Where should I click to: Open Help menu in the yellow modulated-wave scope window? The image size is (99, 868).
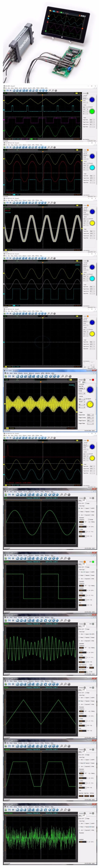coord(53,373)
